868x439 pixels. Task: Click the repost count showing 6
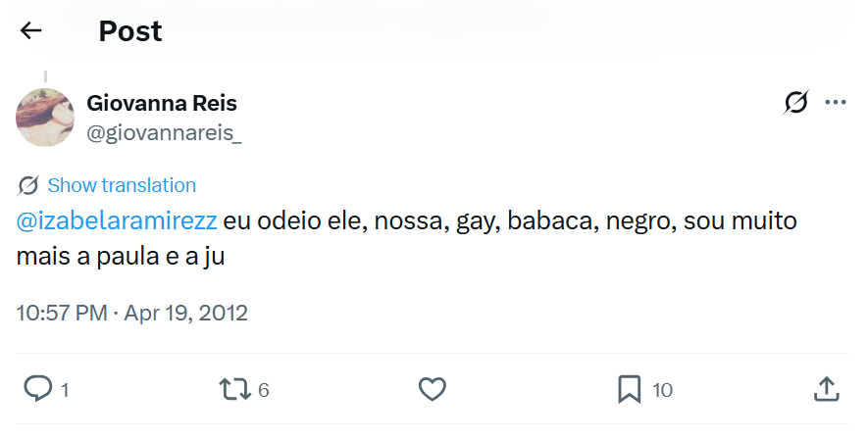coord(263,390)
